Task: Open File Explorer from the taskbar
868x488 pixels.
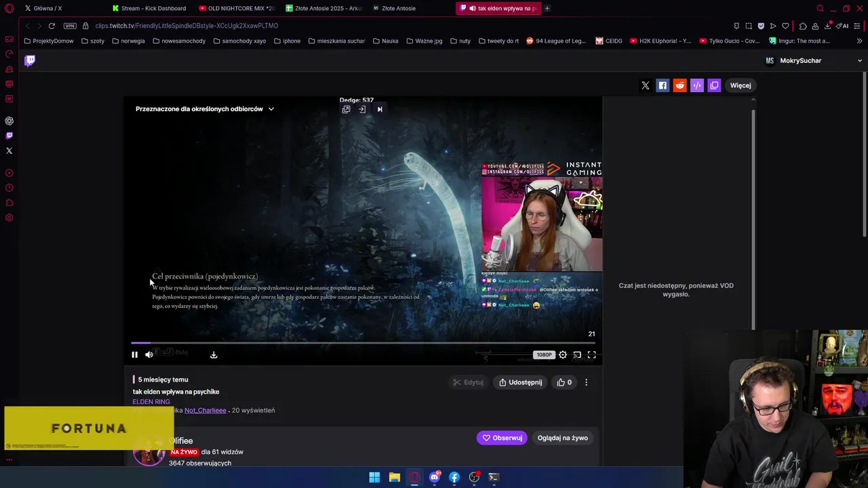Action: [x=394, y=477]
